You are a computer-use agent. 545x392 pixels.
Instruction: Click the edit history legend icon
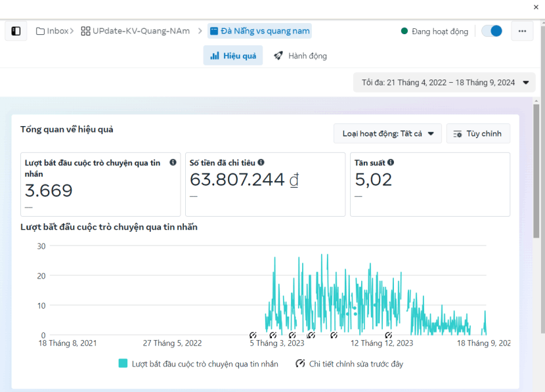click(x=301, y=364)
